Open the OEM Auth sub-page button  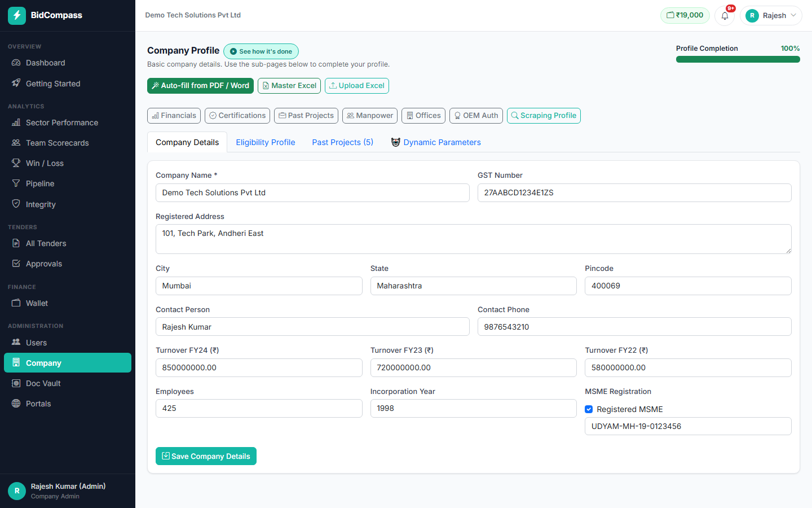(x=476, y=116)
